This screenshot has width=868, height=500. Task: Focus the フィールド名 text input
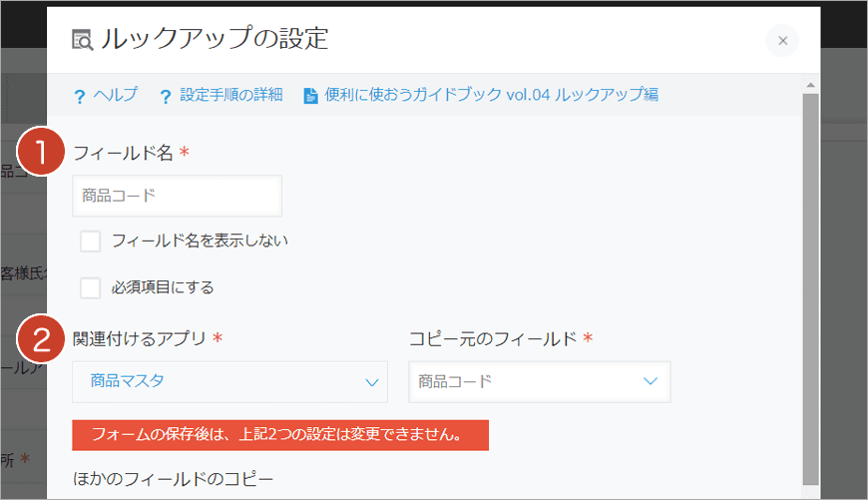pyautogui.click(x=177, y=196)
